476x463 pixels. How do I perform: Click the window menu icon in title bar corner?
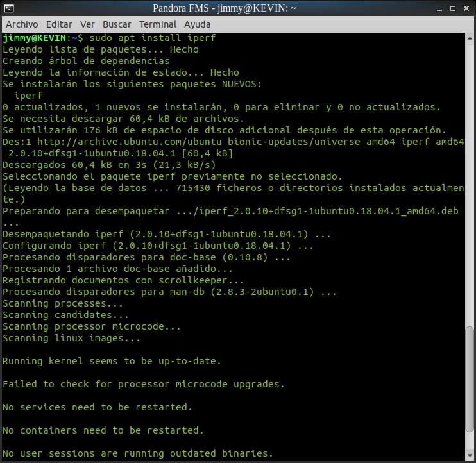tap(8, 8)
